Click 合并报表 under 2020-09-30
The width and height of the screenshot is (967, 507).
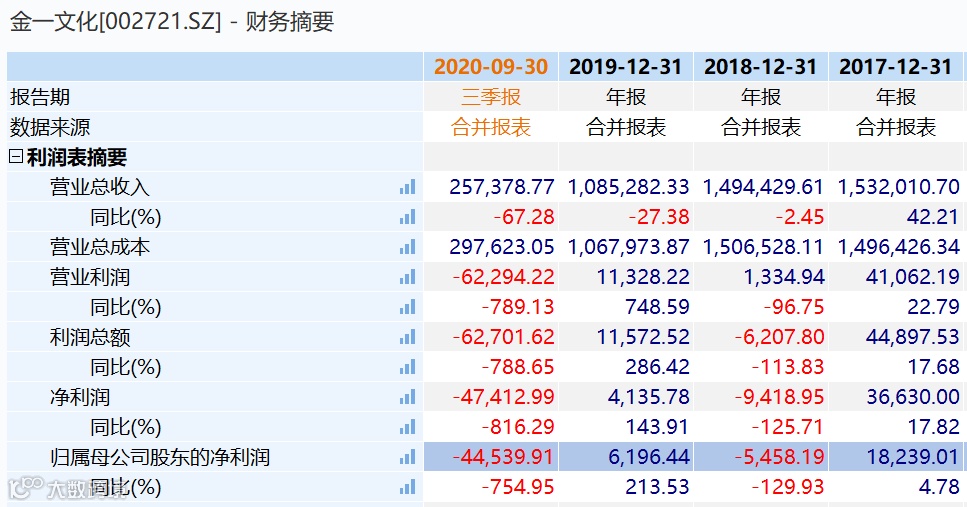(491, 127)
